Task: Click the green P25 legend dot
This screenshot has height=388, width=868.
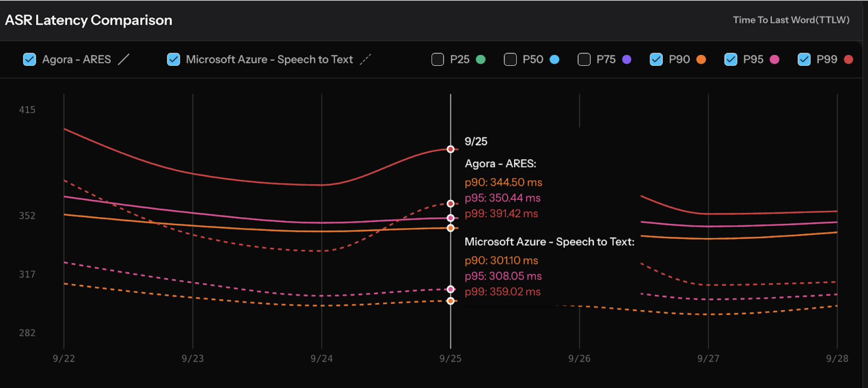Action: pyautogui.click(x=481, y=60)
